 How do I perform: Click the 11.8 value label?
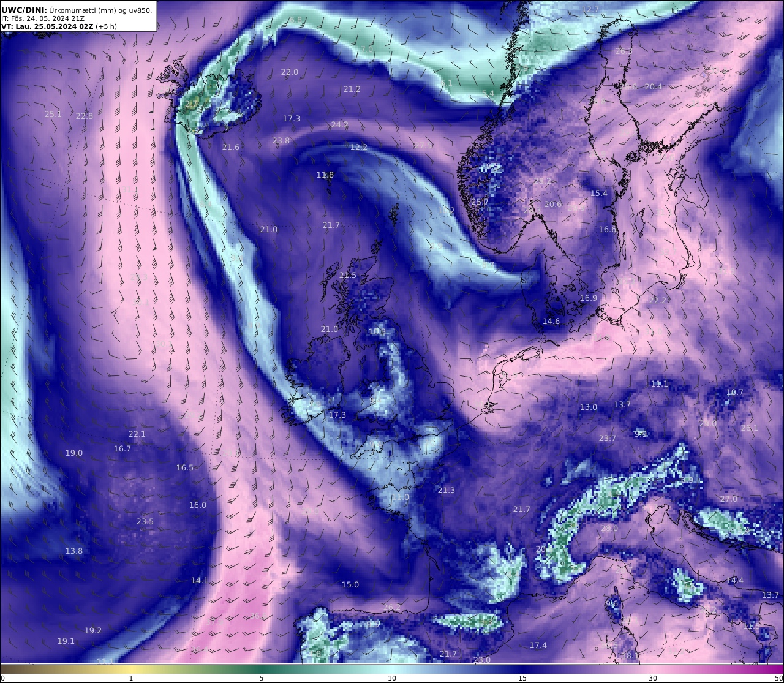(x=325, y=175)
